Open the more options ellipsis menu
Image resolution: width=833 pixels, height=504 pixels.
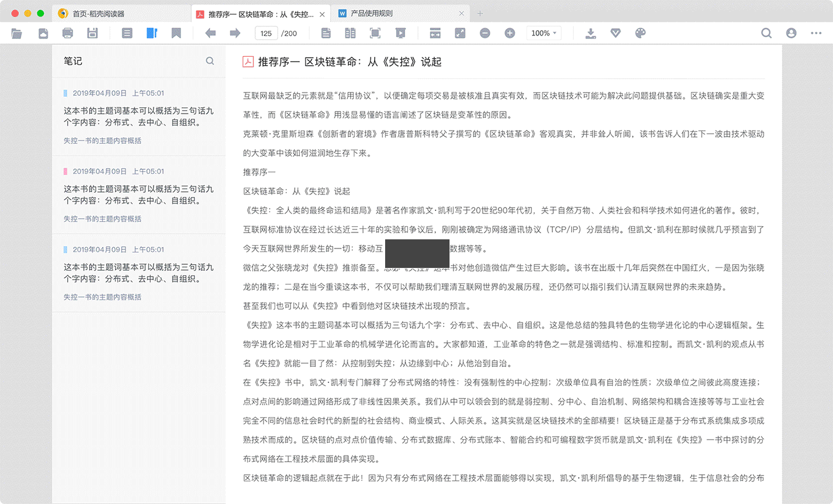pos(816,33)
